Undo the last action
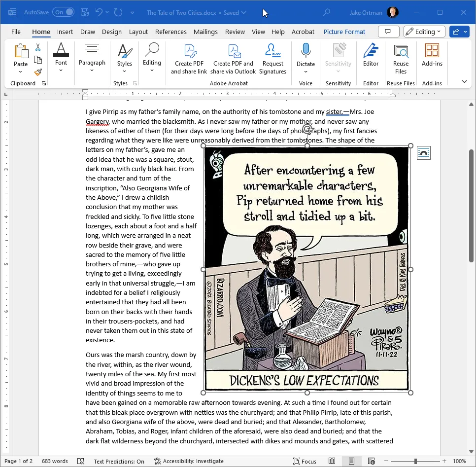This screenshot has width=476, height=467. click(99, 12)
